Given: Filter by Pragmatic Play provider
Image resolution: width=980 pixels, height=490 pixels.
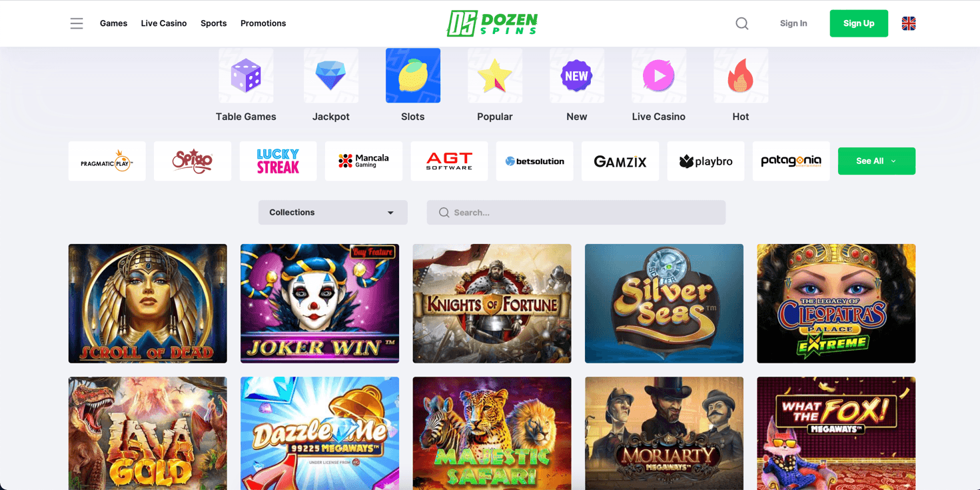Looking at the screenshot, I should (x=107, y=161).
